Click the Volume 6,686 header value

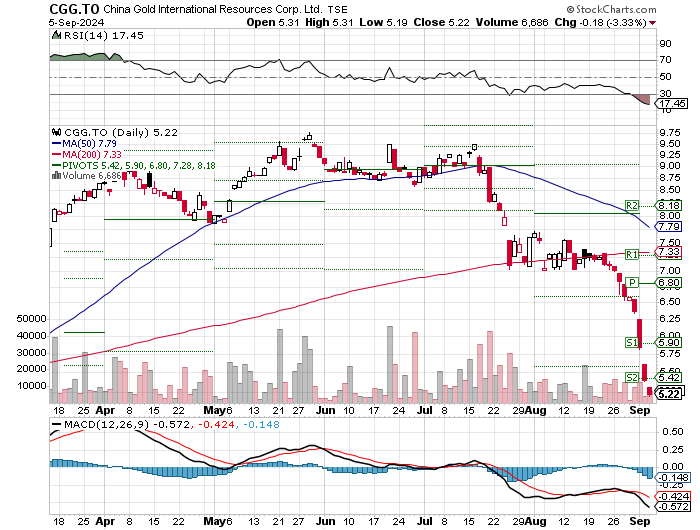[x=512, y=22]
